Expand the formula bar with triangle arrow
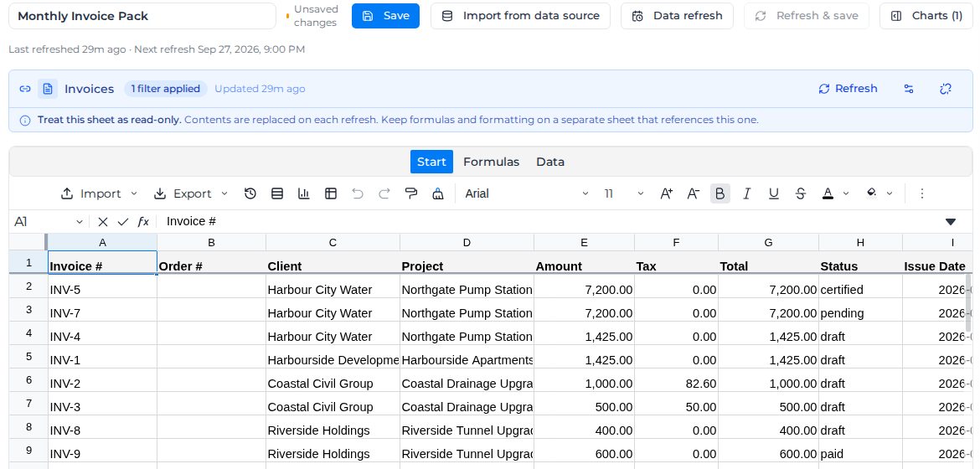 [x=951, y=221]
